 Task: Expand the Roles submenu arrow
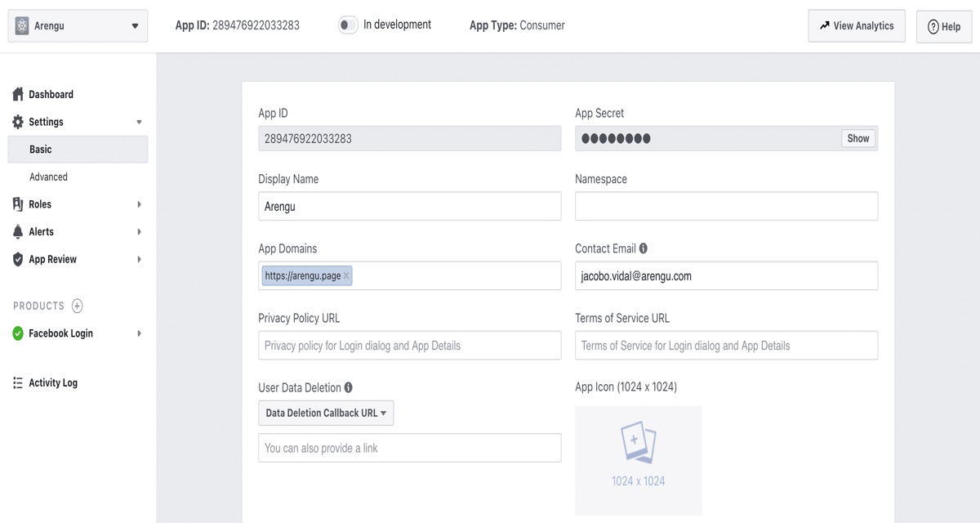pyautogui.click(x=139, y=204)
